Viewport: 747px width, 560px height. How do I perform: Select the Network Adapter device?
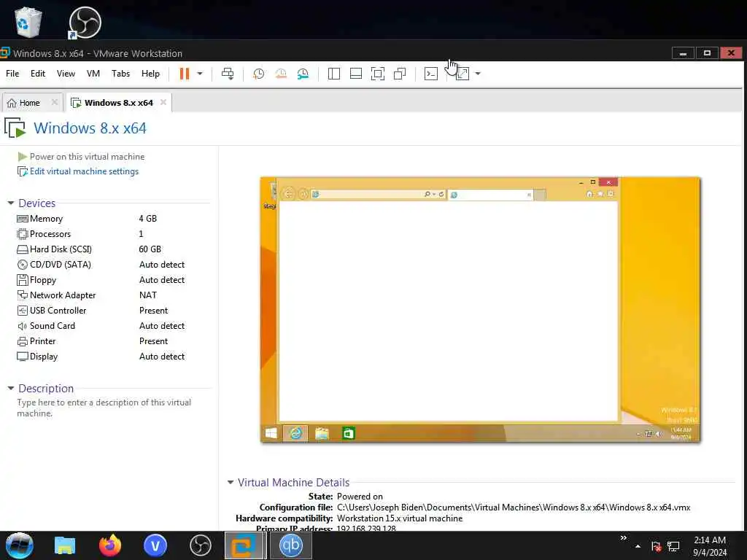click(x=102, y=295)
